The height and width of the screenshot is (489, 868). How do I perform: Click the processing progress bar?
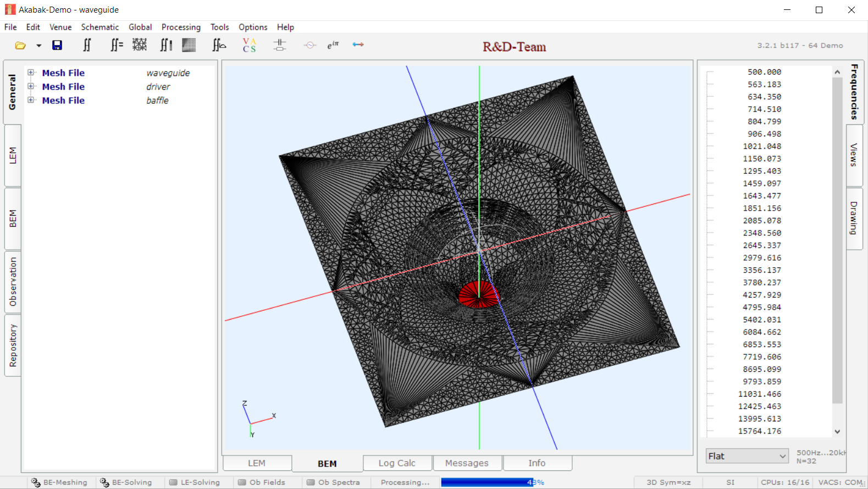pyautogui.click(x=493, y=482)
